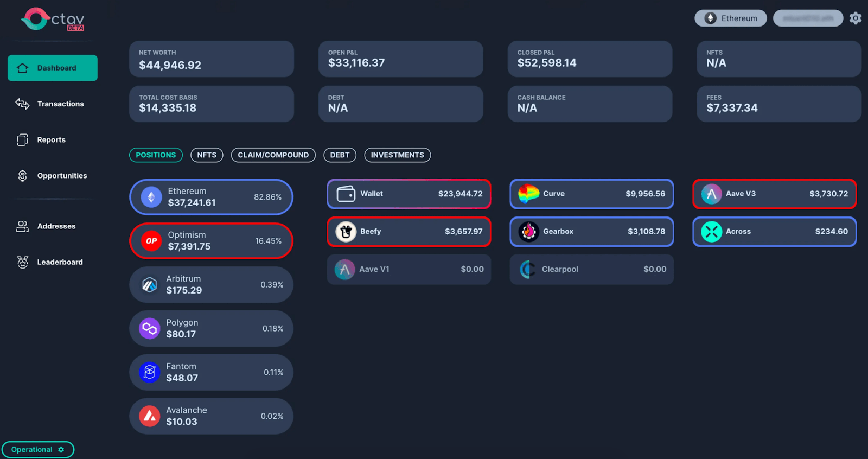Click the Total Cost Basis value $14,335.18
This screenshot has height=459, width=868.
tap(168, 108)
